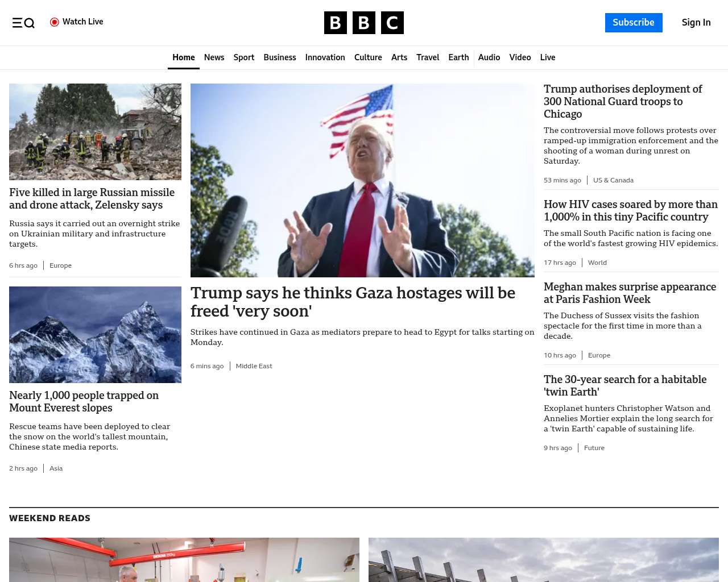Click the Middle East category tag

pyautogui.click(x=254, y=366)
